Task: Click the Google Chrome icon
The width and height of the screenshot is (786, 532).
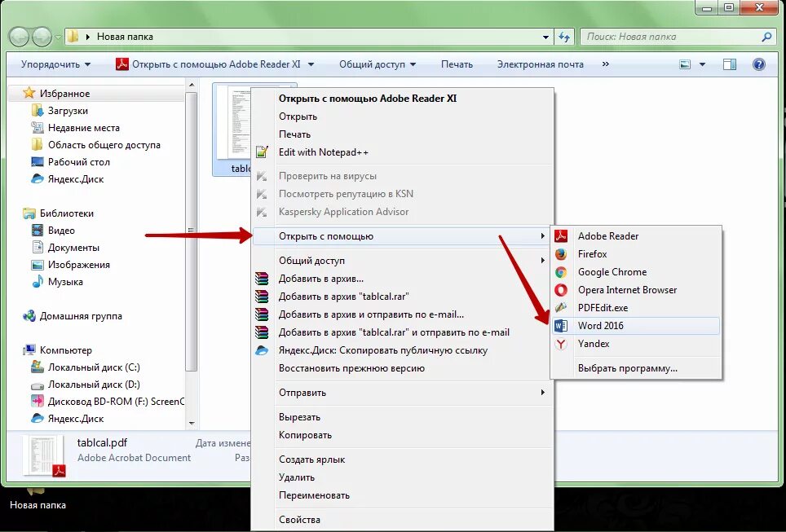Action: pyautogui.click(x=560, y=272)
